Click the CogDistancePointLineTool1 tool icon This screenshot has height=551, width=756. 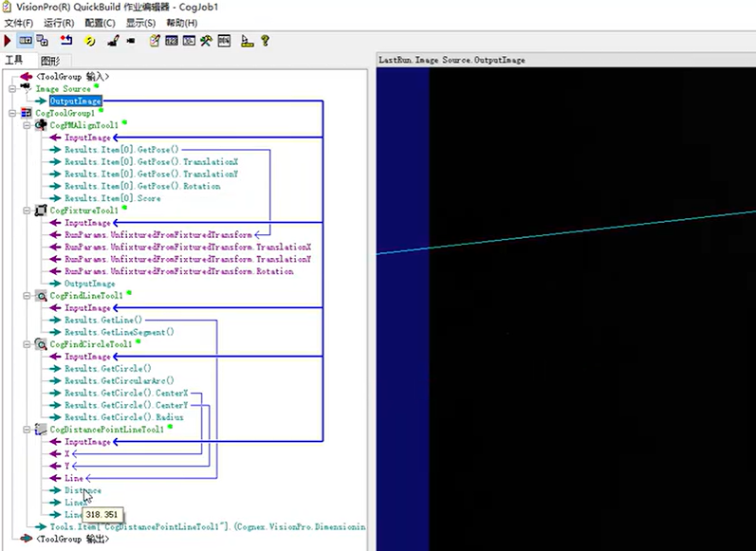coord(41,429)
